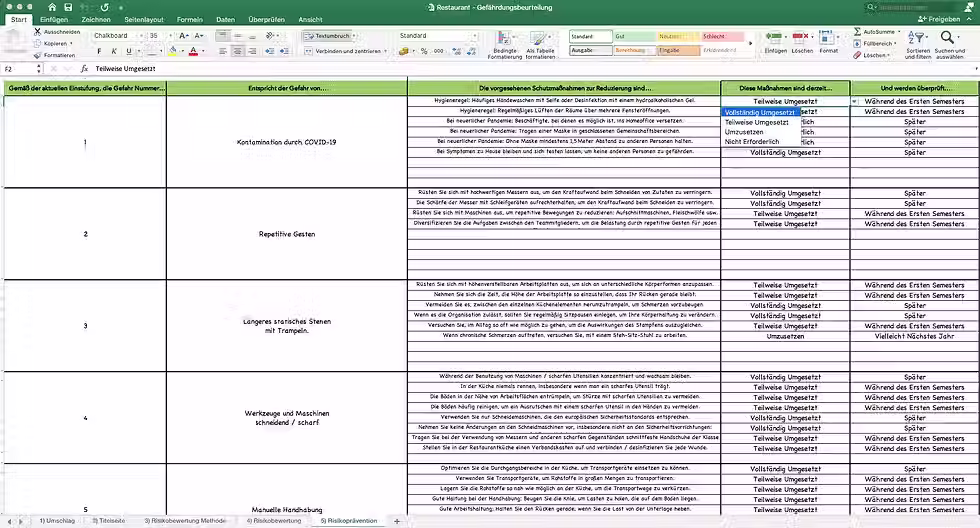
Task: Toggle Textumbruch wrap text
Action: 328,36
